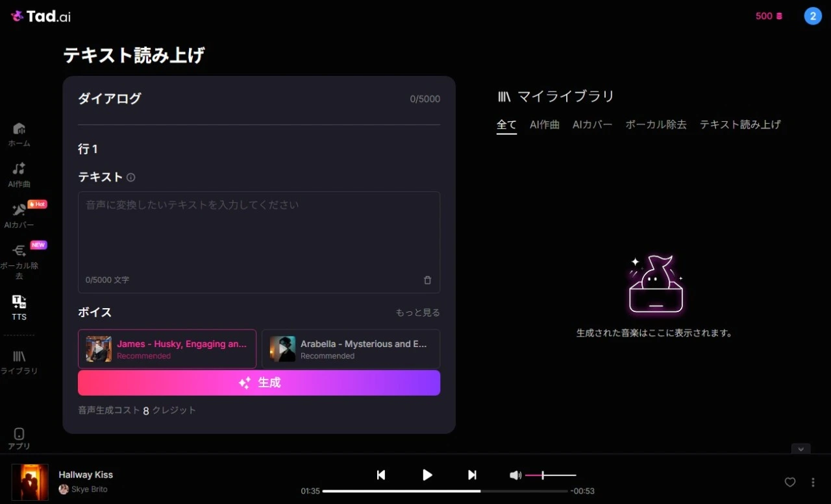Image resolution: width=831 pixels, height=504 pixels.
Task: Open the ホーム sidebar item
Action: click(19, 134)
